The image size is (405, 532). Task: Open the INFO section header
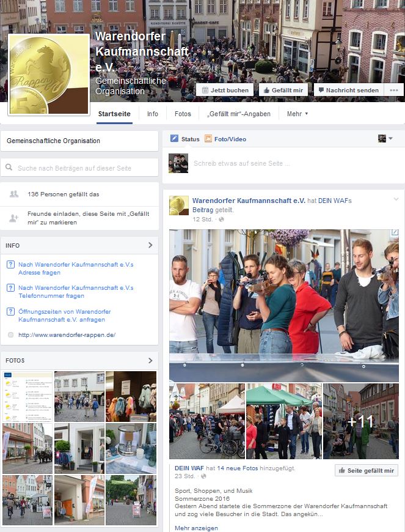[x=79, y=245]
